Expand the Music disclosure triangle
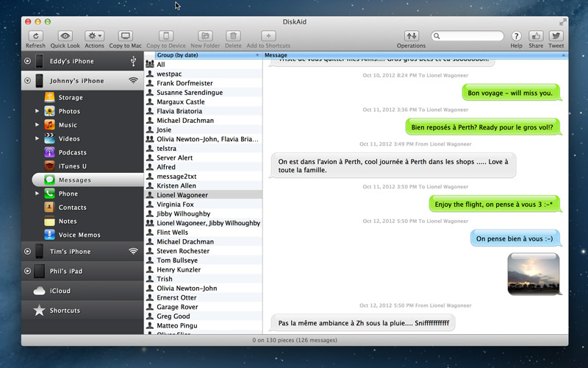The height and width of the screenshot is (368, 588). (37, 125)
